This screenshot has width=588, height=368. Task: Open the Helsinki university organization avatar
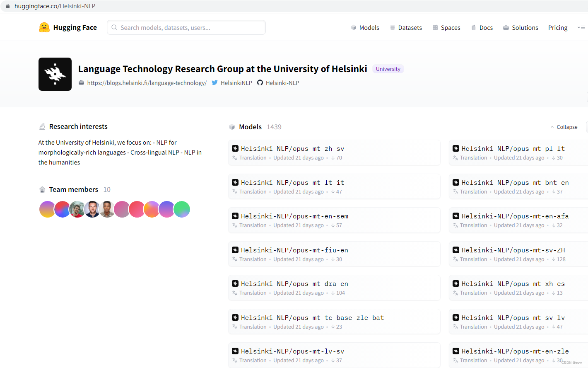(x=55, y=74)
